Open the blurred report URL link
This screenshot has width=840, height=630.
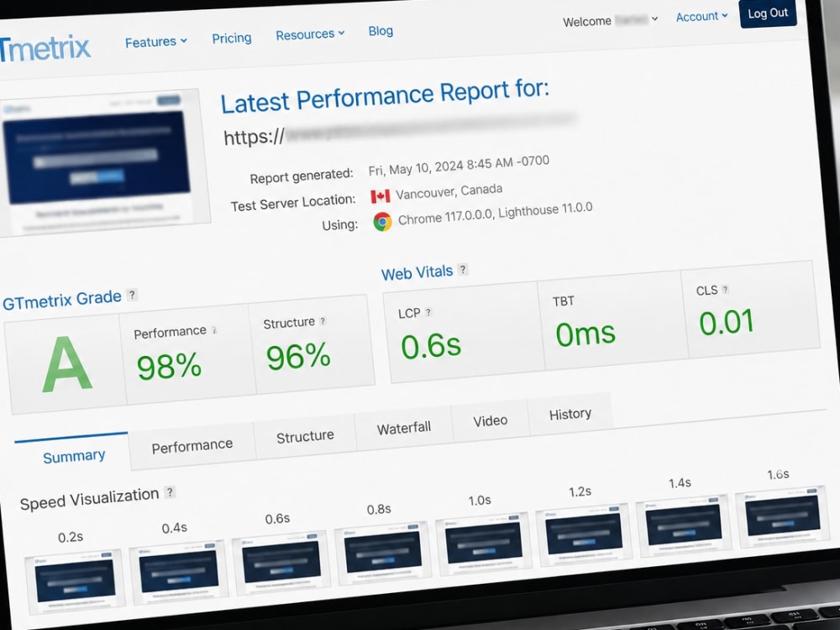coord(400,130)
